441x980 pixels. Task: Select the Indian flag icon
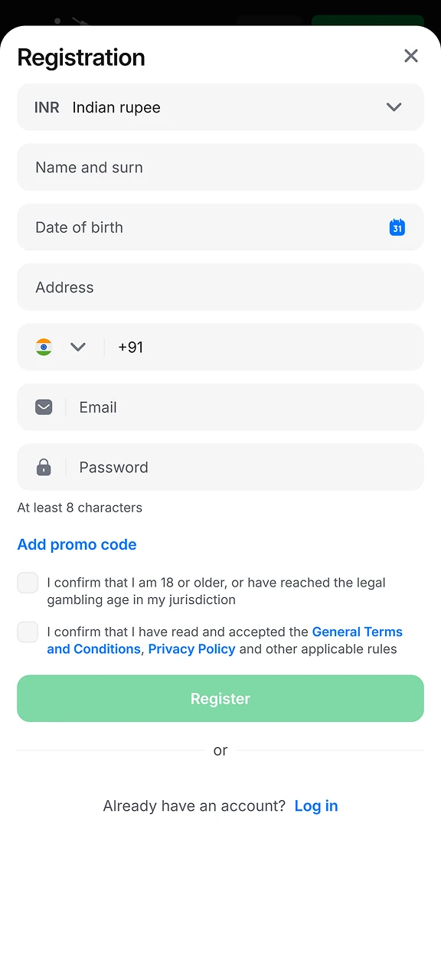point(44,347)
